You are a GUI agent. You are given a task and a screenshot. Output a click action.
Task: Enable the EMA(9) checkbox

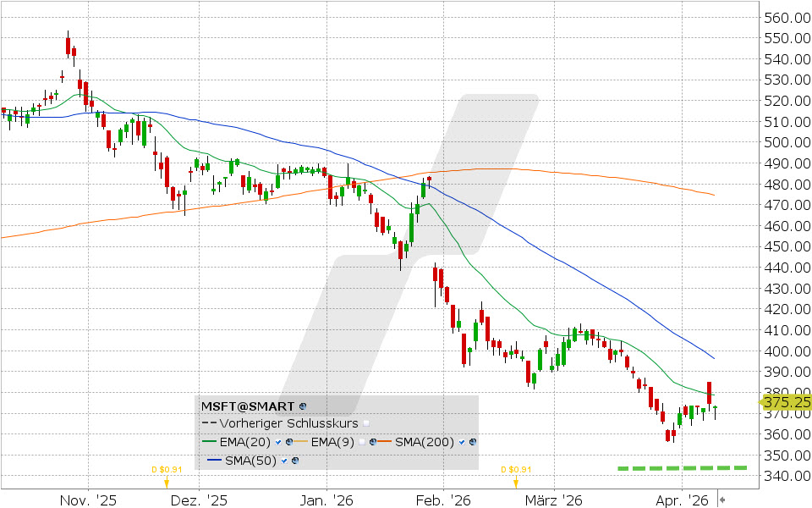(364, 442)
